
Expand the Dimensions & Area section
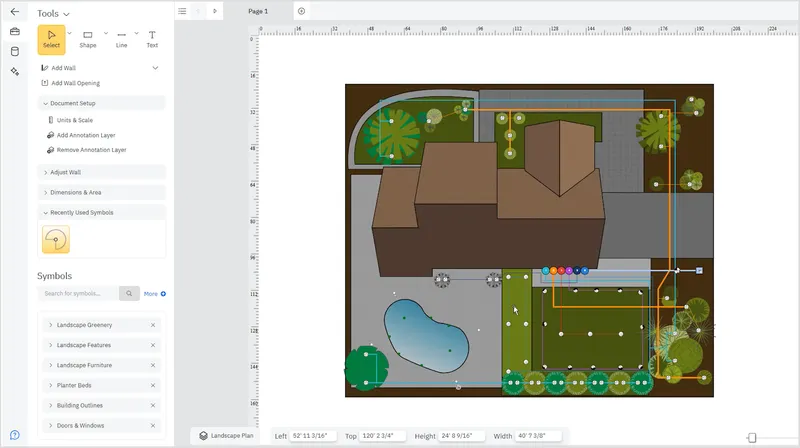(101, 192)
